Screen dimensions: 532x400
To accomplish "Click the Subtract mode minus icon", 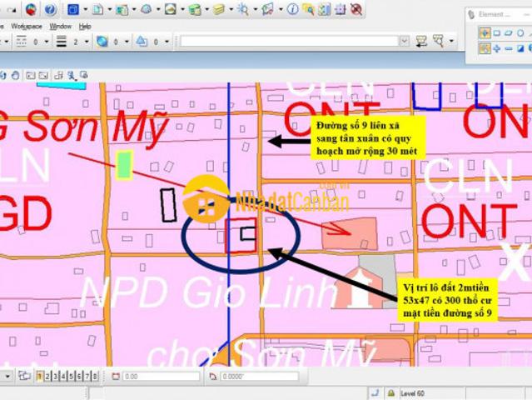I will pos(509,48).
